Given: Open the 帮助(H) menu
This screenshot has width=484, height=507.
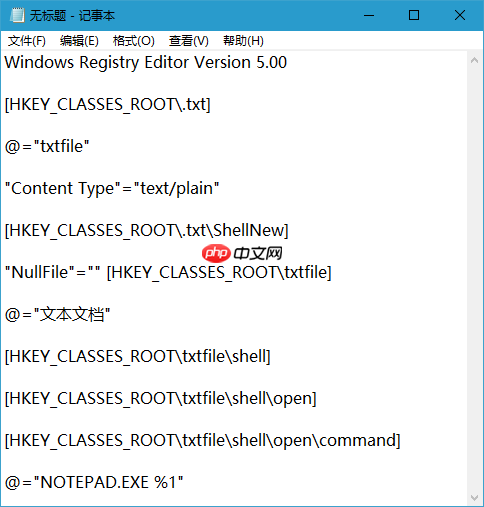Looking at the screenshot, I should coord(243,41).
